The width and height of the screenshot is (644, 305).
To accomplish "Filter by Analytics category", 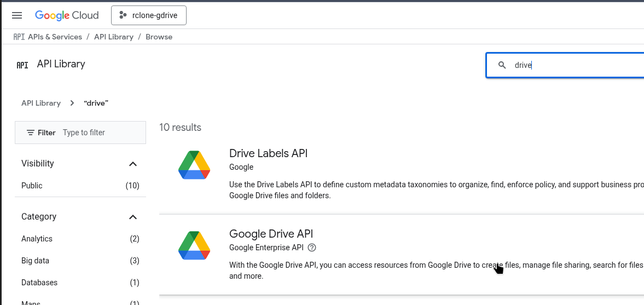I will (37, 239).
